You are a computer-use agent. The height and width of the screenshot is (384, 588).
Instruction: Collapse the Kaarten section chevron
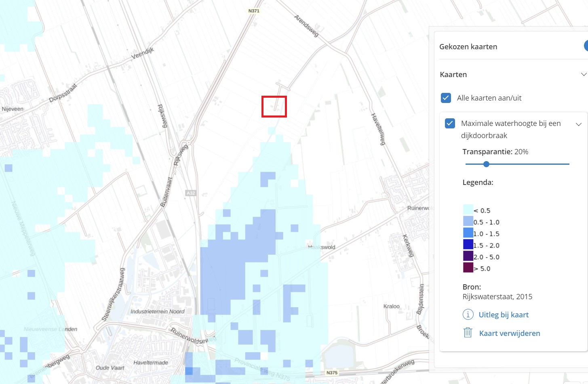click(x=583, y=74)
